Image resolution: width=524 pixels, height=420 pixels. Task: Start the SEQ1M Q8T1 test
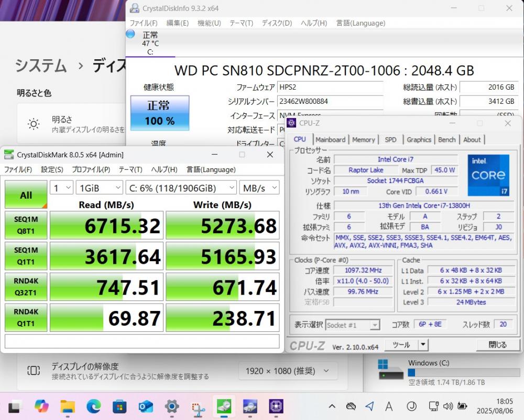coord(26,225)
